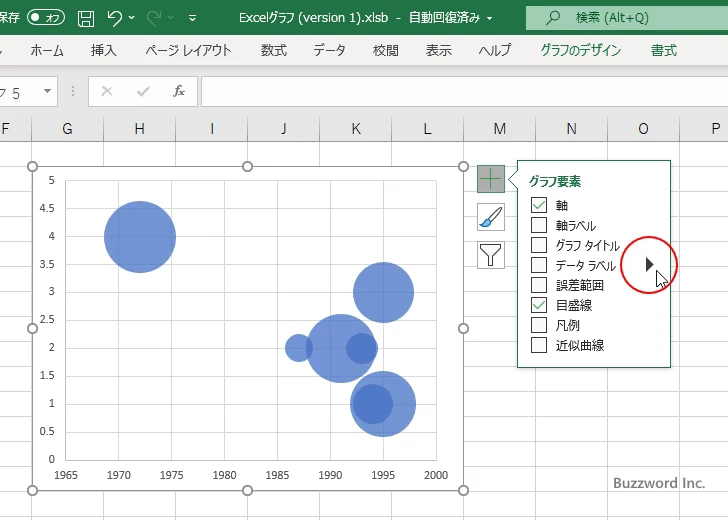Open the 挿入 ribbon tab

tap(104, 50)
